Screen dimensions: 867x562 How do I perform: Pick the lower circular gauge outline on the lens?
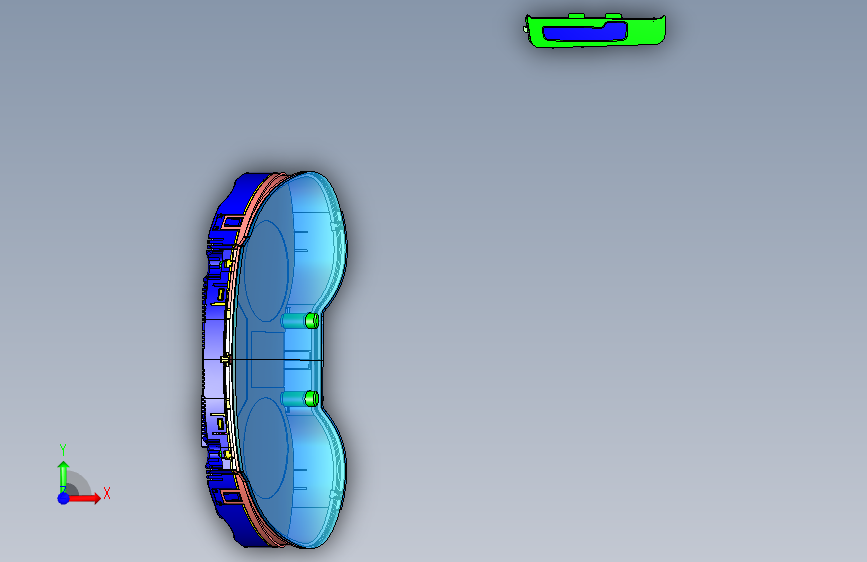(x=266, y=447)
